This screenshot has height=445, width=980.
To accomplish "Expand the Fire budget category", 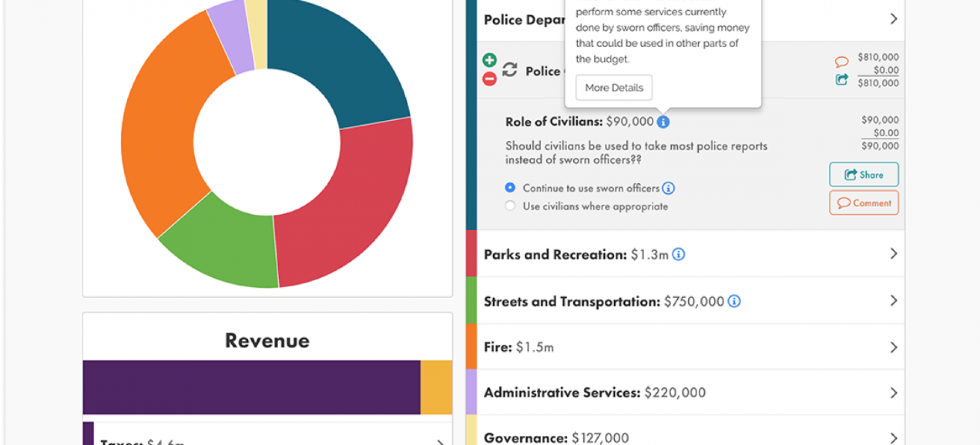I will (893, 348).
